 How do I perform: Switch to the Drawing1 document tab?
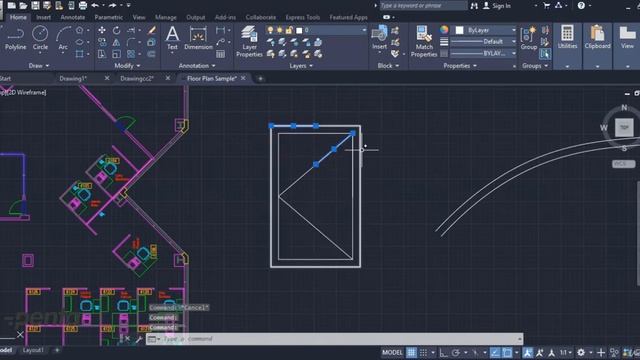[x=73, y=78]
